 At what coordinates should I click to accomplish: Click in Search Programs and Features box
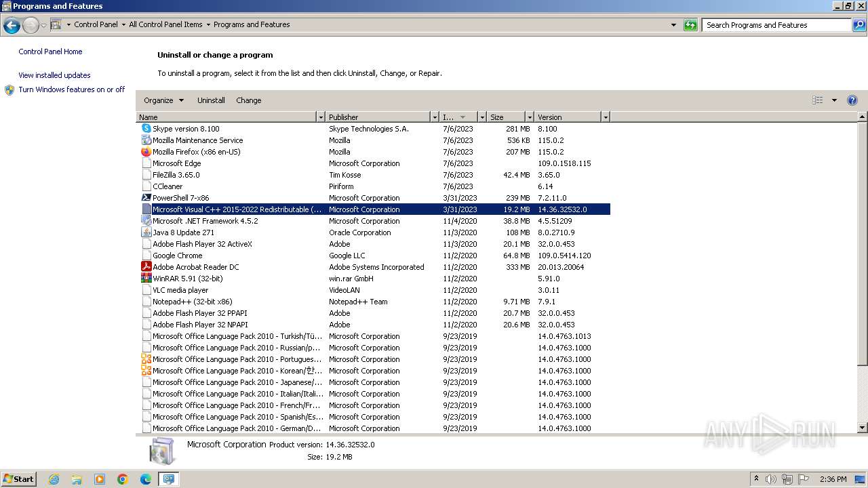pos(777,25)
